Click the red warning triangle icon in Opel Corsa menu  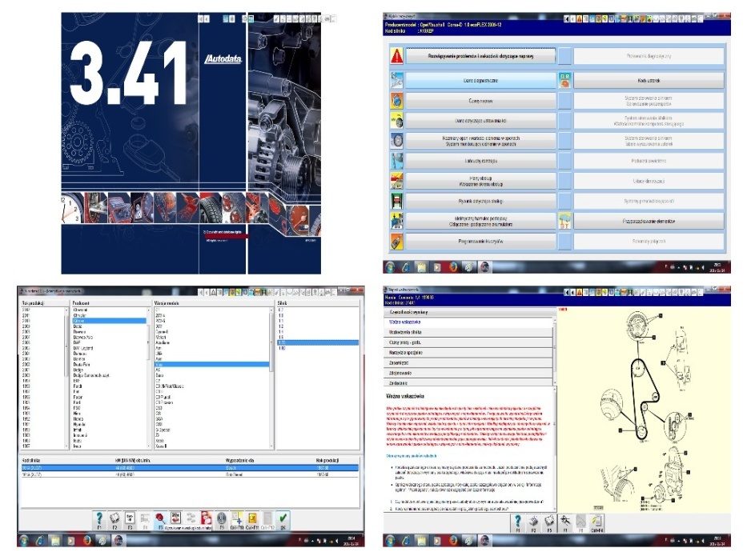[x=396, y=56]
